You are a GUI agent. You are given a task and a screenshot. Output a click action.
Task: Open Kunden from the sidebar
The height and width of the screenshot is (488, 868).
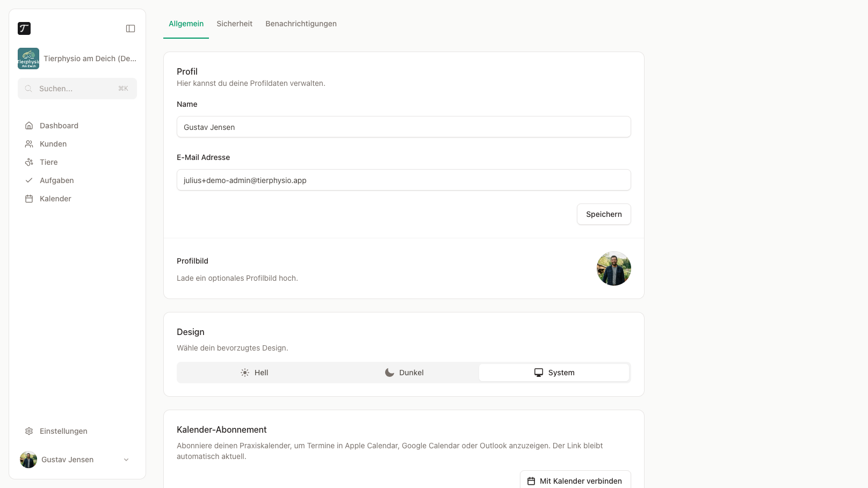[x=77, y=144]
